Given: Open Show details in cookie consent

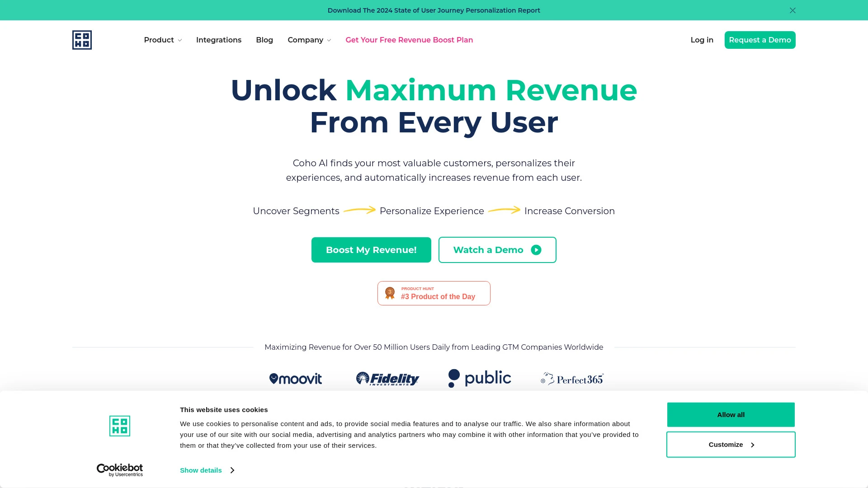Looking at the screenshot, I should pyautogui.click(x=207, y=470).
